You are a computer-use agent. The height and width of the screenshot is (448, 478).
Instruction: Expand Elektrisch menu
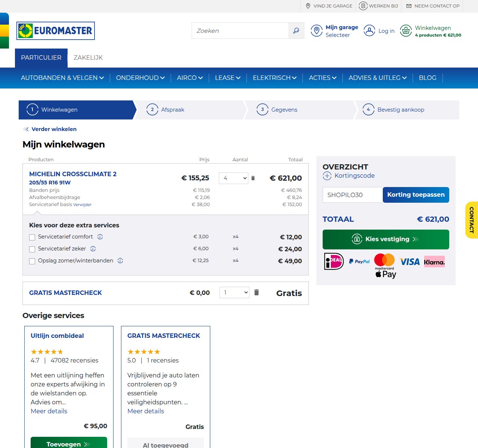pos(275,78)
